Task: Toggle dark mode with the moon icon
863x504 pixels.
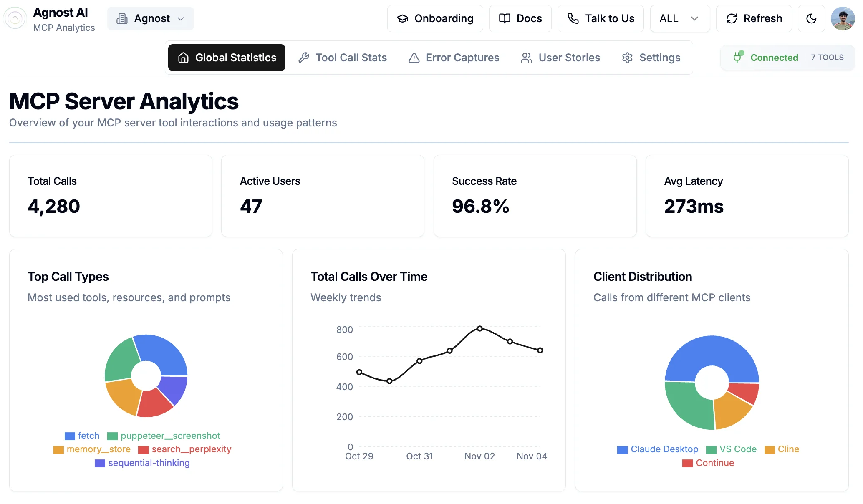Action: pos(811,19)
